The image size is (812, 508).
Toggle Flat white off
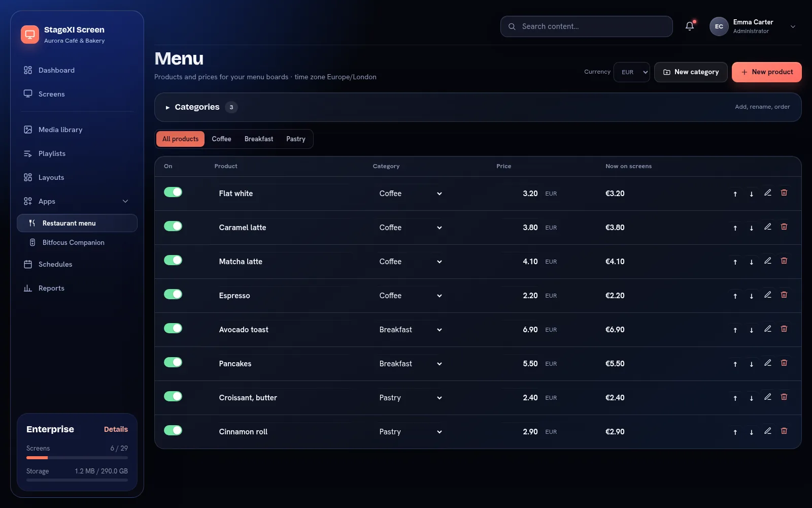[x=173, y=192]
